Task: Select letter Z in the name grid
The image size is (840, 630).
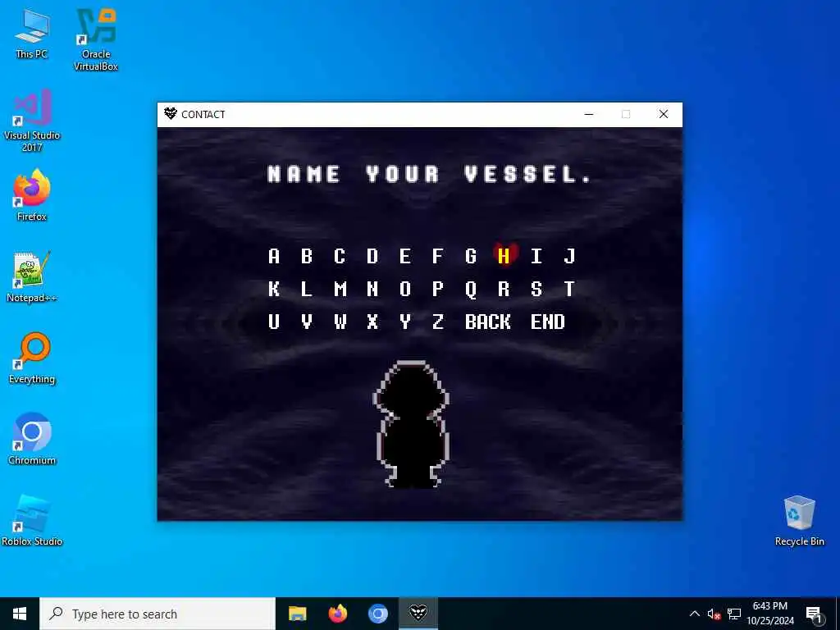Action: 438,322
